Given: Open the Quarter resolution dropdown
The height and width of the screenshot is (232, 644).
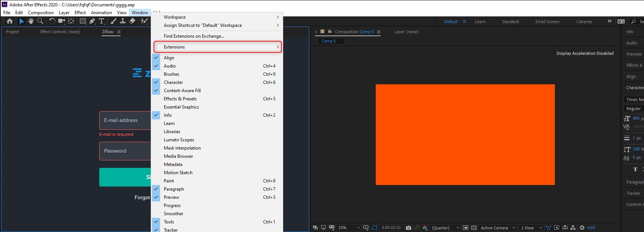Looking at the screenshot, I should (446, 228).
